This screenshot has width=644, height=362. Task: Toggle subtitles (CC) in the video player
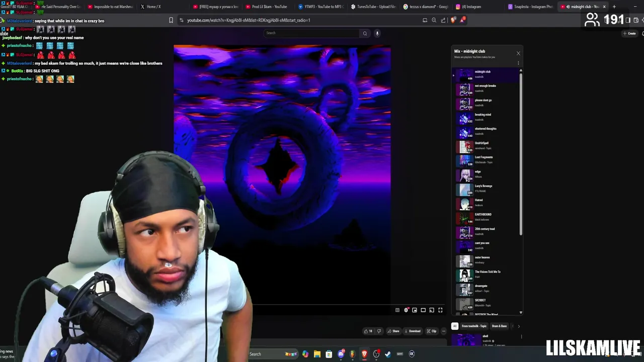click(x=397, y=310)
